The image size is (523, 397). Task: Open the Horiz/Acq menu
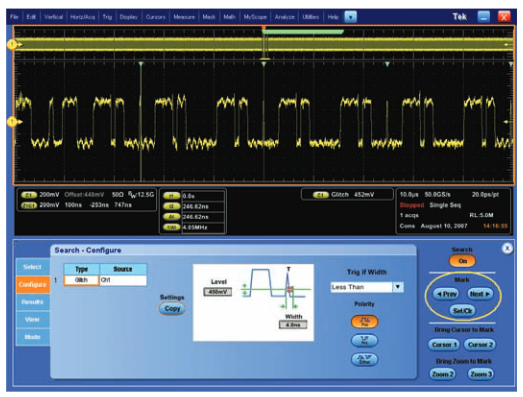click(82, 17)
